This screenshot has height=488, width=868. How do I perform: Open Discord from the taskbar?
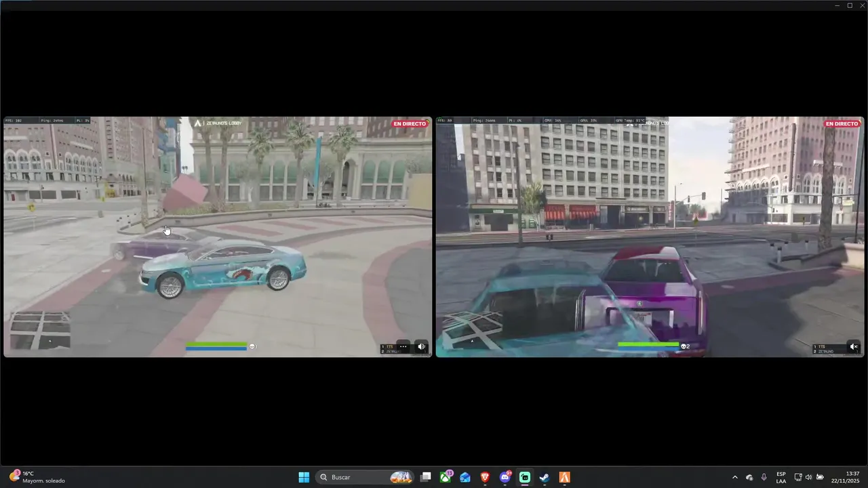[505, 477]
